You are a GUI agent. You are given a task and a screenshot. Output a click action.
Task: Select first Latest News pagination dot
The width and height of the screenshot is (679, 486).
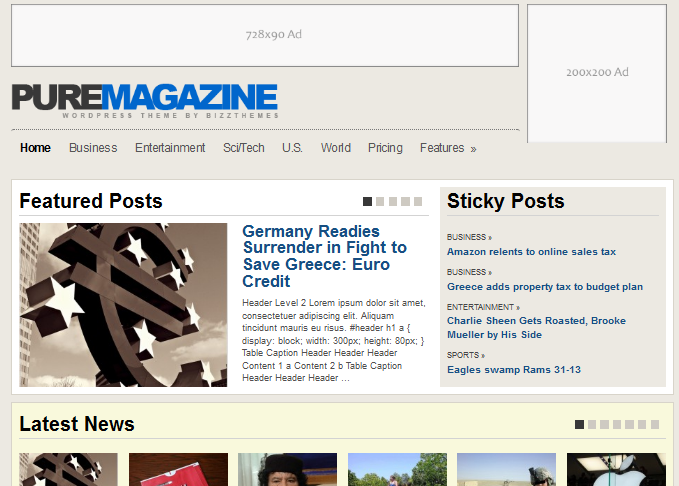[579, 424]
